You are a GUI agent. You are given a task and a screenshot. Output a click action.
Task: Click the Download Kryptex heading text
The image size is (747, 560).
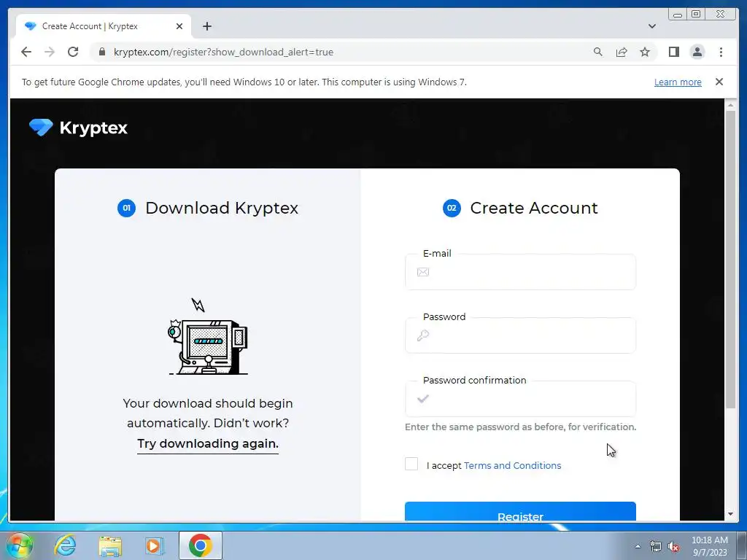(222, 208)
